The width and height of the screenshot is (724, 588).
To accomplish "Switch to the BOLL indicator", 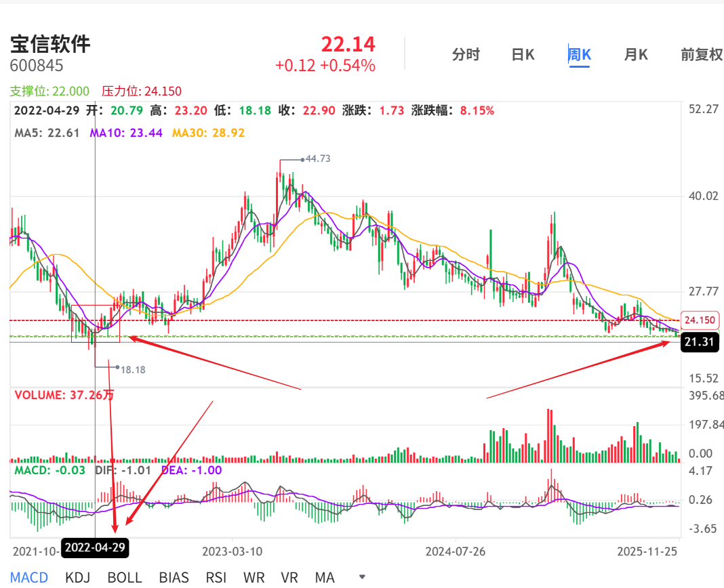I will click(x=125, y=577).
